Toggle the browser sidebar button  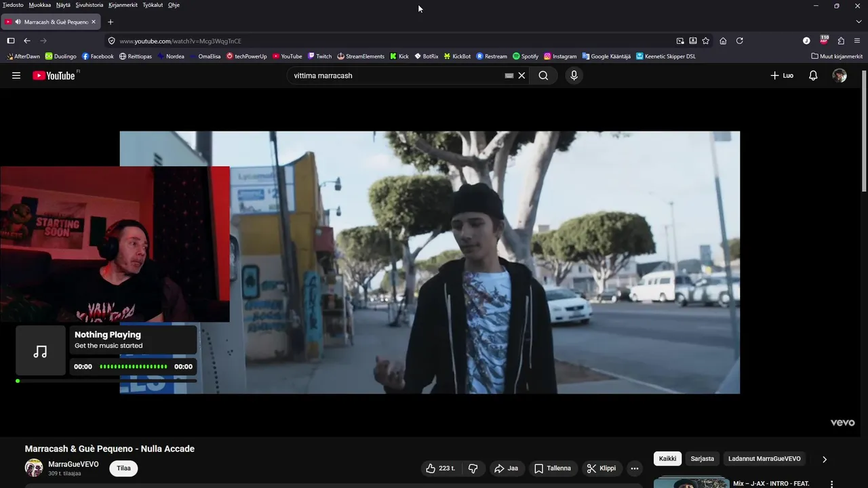pos(11,41)
